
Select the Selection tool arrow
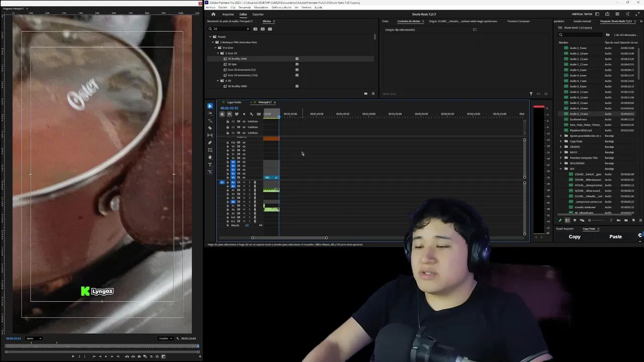click(x=210, y=106)
